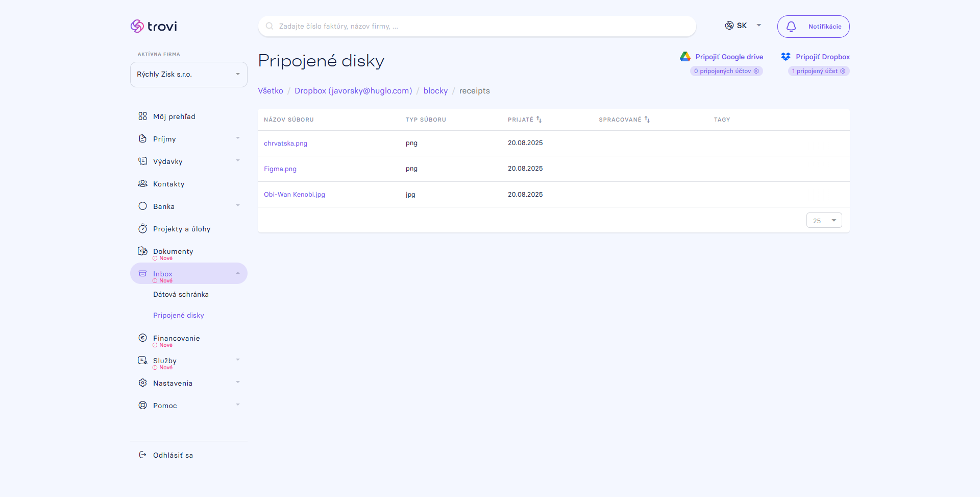Open the notification bell icon
This screenshot has height=497, width=980.
point(791,27)
